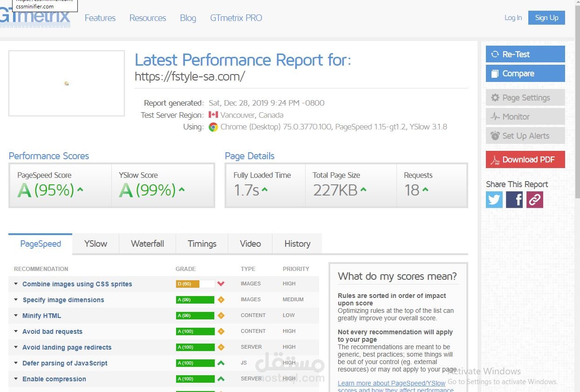Click the Log In link
This screenshot has height=392, width=580.
point(513,18)
